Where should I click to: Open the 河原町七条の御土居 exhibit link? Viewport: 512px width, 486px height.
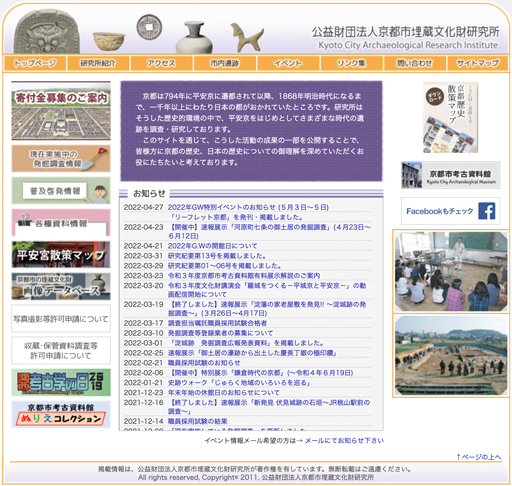click(x=269, y=231)
